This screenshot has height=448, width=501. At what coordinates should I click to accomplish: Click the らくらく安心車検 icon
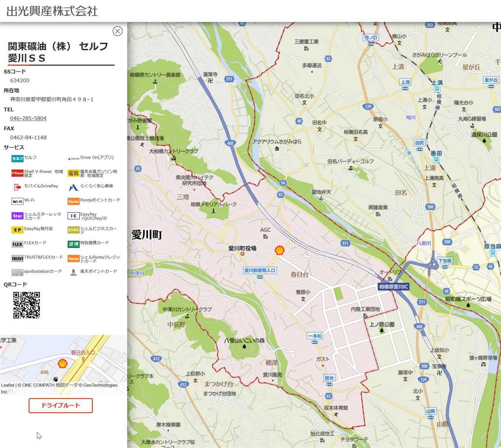pos(74,187)
